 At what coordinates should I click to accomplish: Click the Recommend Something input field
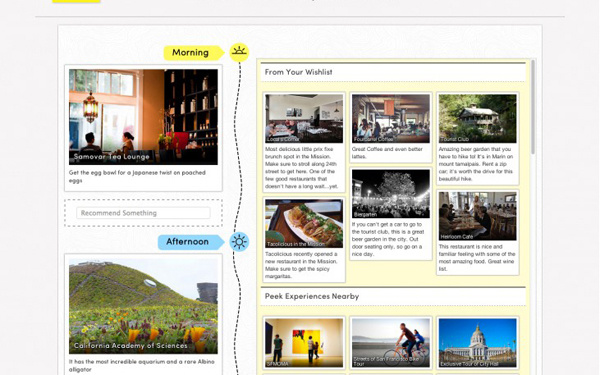[x=143, y=213]
